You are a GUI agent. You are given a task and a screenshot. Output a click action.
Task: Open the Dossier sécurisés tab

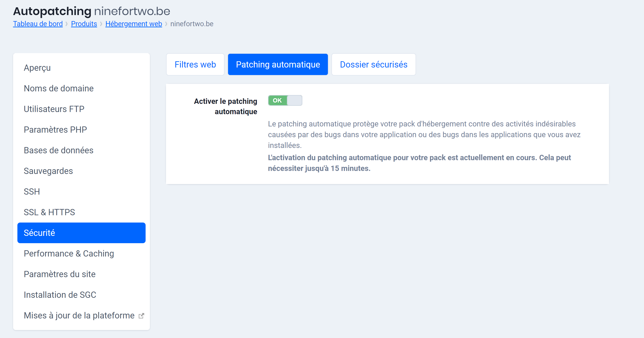[373, 64]
